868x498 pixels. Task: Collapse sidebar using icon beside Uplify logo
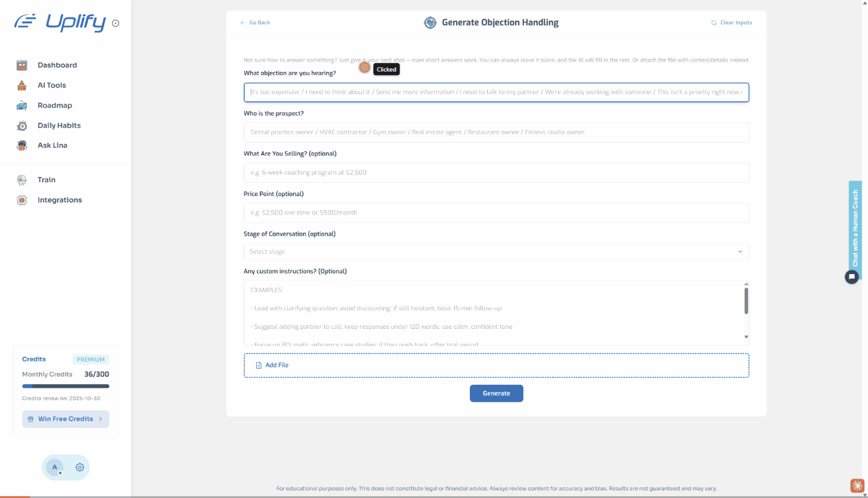[116, 23]
